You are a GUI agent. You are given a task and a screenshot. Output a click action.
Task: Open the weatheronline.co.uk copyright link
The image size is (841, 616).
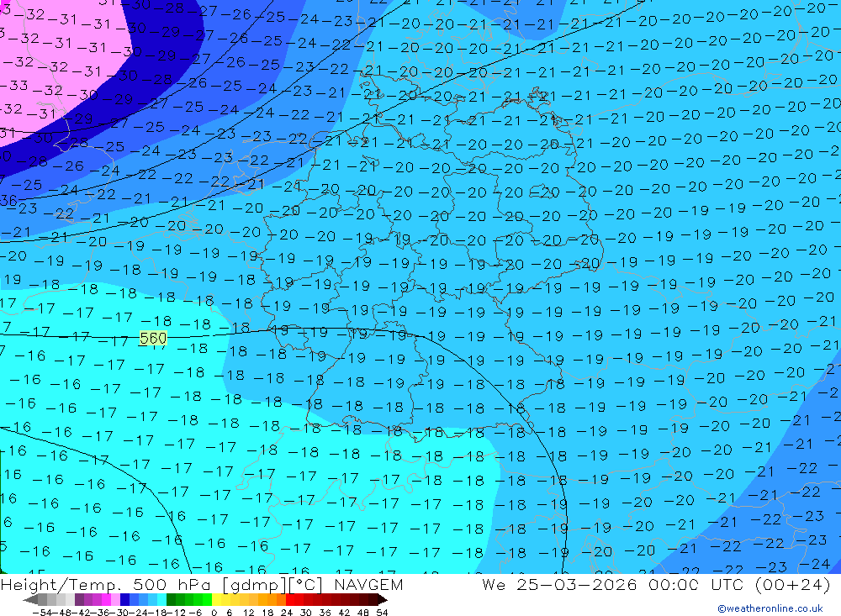point(770,608)
